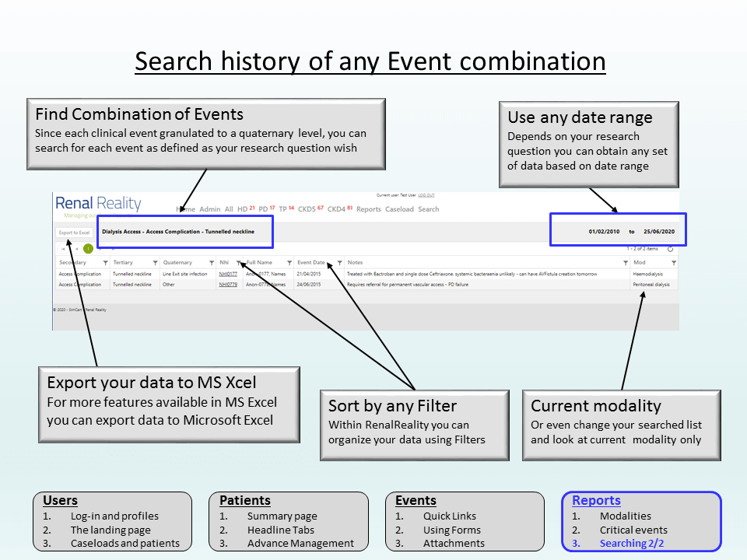This screenshot has height=560, width=747.
Task: Open the Mod column filter
Action: [674, 263]
